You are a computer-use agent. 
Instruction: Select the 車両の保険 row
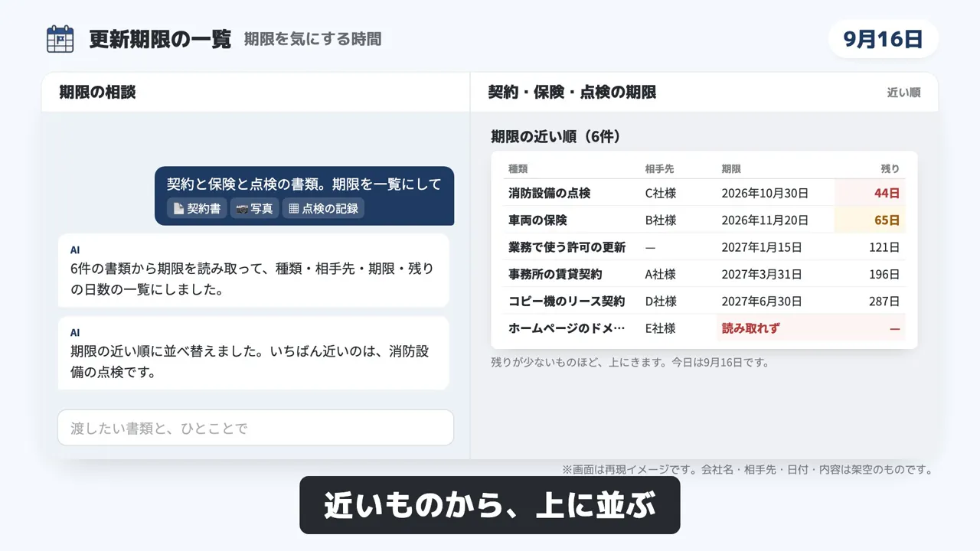click(x=704, y=220)
